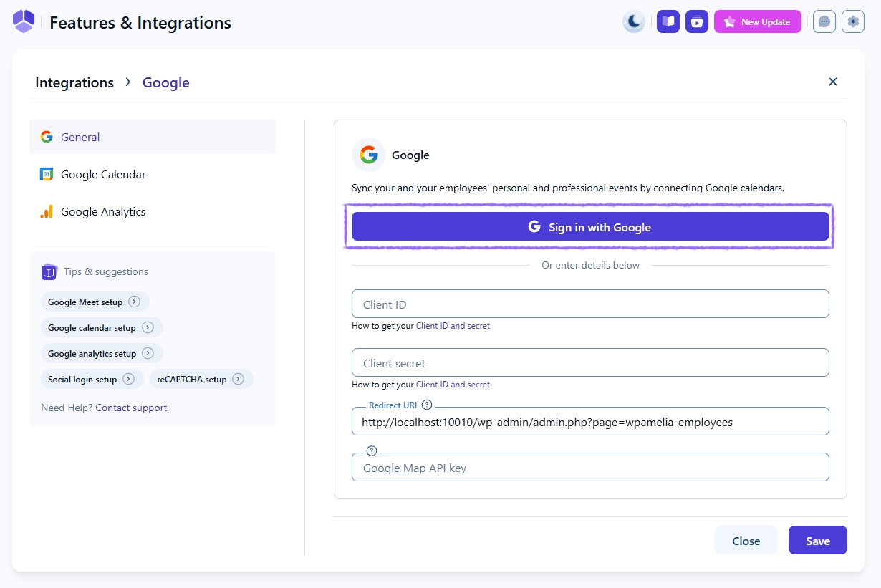The width and height of the screenshot is (881, 588).
Task: Focus the Client ID input field
Action: tap(590, 304)
